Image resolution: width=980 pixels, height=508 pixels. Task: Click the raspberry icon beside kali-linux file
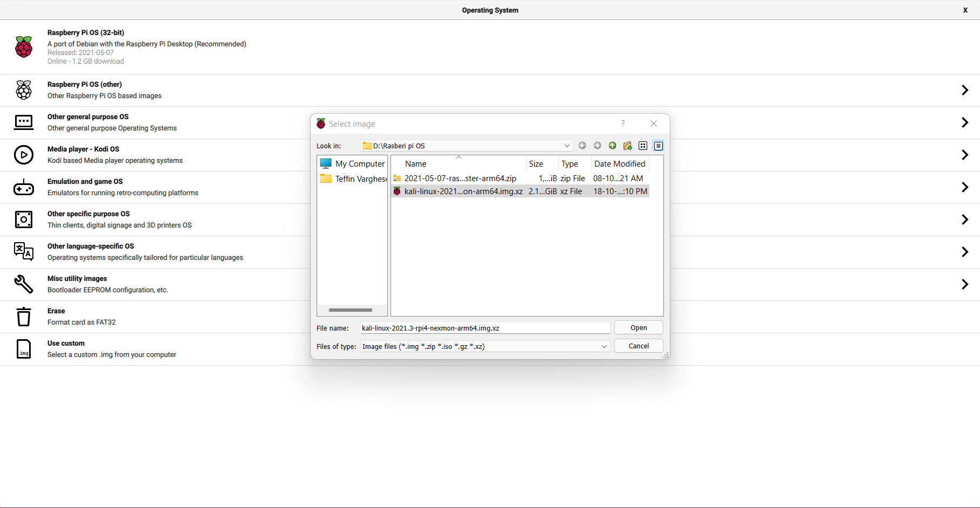pos(397,191)
